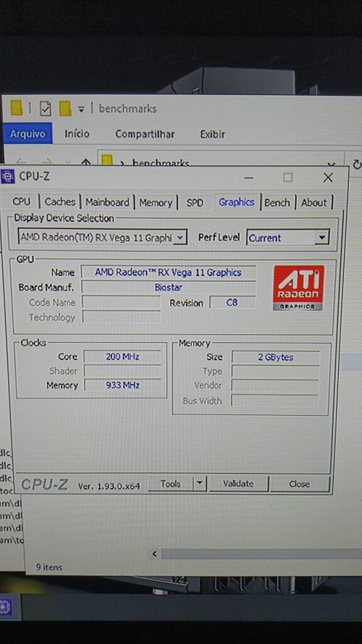Click the Tools button
Viewport: 362px width, 644px height.
pyautogui.click(x=170, y=484)
